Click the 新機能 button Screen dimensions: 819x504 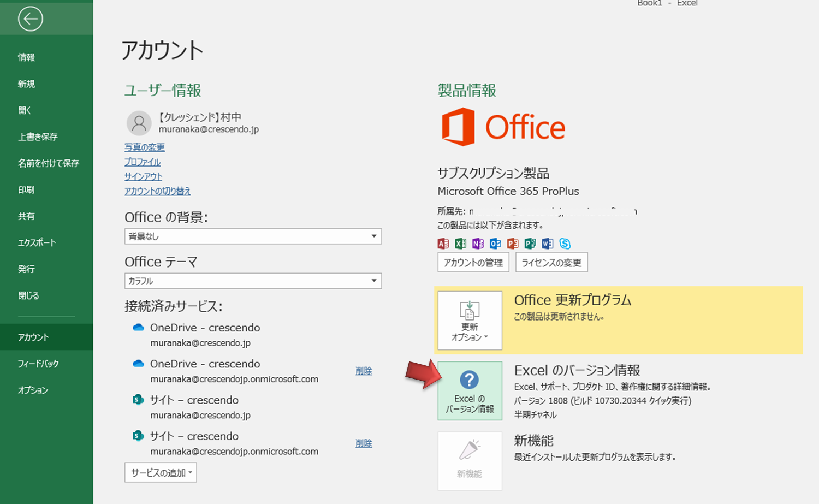[x=470, y=461]
